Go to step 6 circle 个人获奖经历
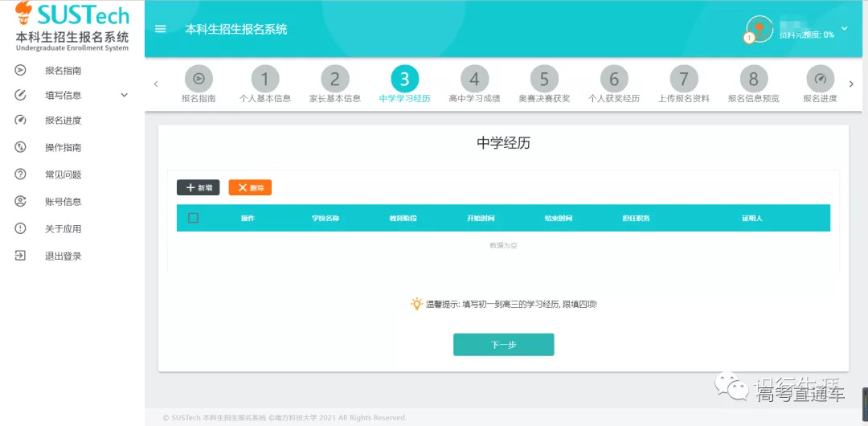868x426 pixels. coord(614,80)
